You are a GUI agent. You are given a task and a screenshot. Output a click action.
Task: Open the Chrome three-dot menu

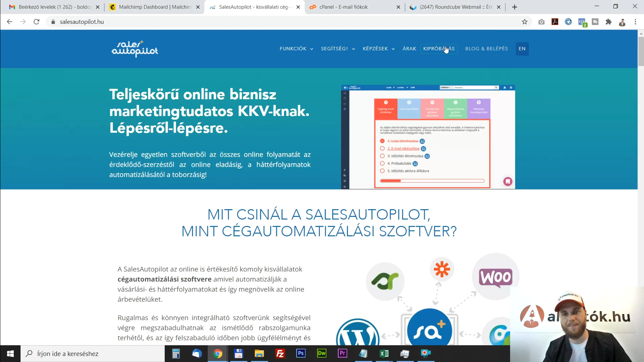click(x=635, y=22)
